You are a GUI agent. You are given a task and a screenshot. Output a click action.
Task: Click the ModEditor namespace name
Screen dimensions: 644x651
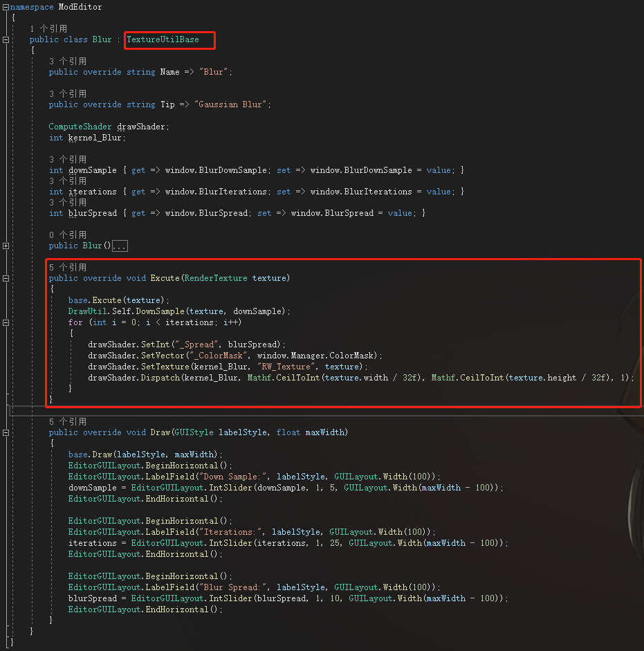pyautogui.click(x=80, y=7)
